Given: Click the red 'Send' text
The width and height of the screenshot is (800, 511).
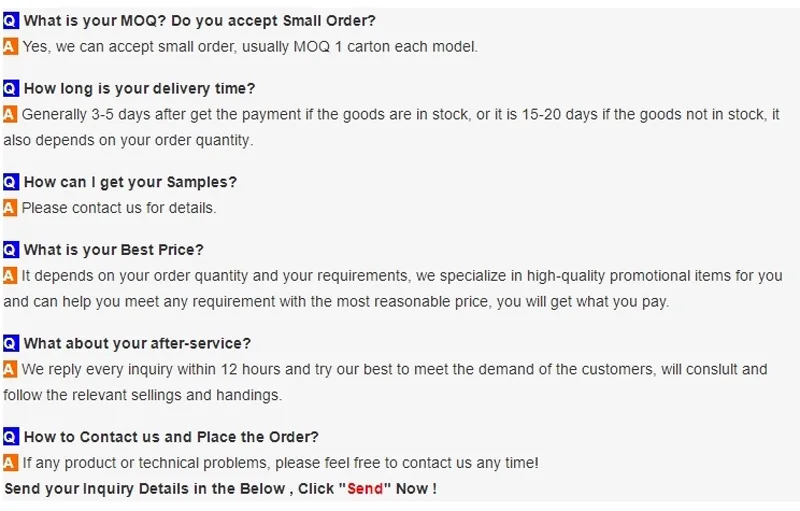Looking at the screenshot, I should [365, 489].
